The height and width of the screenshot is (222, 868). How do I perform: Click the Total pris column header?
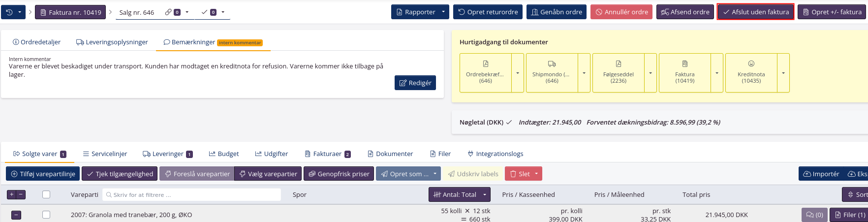(x=696, y=194)
